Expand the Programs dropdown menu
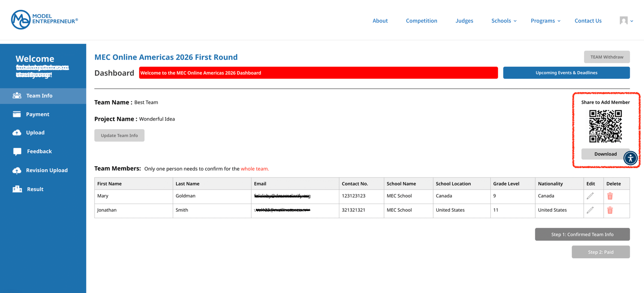This screenshot has width=644, height=293. [x=545, y=21]
